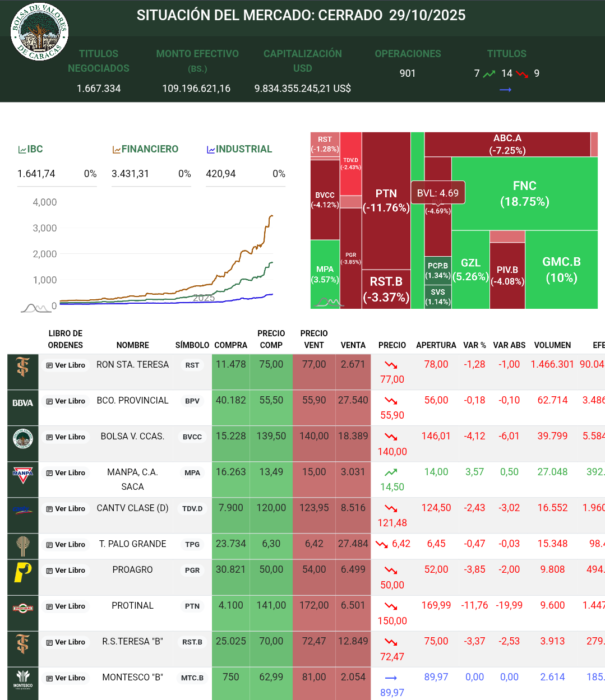
Task: Select the FINANCIERO index label
Action: coord(150,149)
